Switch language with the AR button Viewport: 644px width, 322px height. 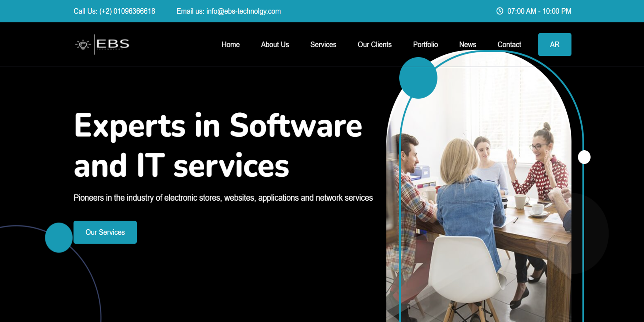[x=554, y=45]
